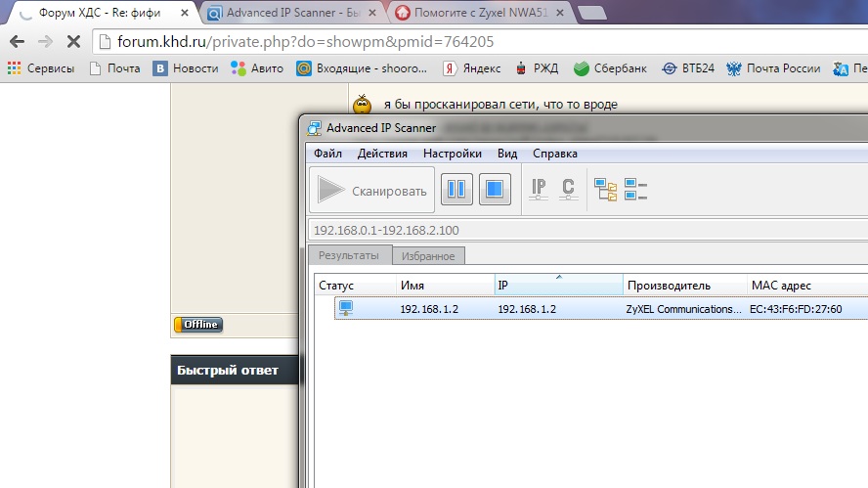
Task: Click the Offline status badge
Action: [x=198, y=324]
